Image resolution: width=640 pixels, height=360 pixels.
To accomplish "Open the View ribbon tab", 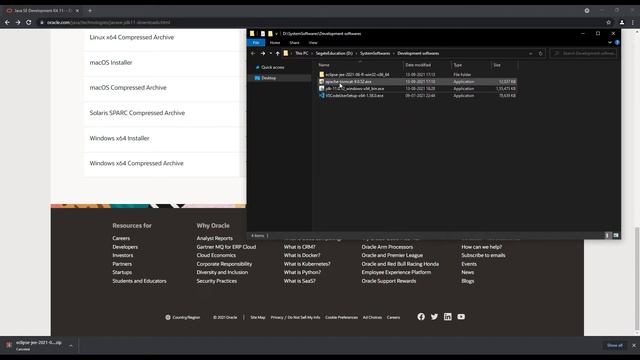I will (x=313, y=43).
